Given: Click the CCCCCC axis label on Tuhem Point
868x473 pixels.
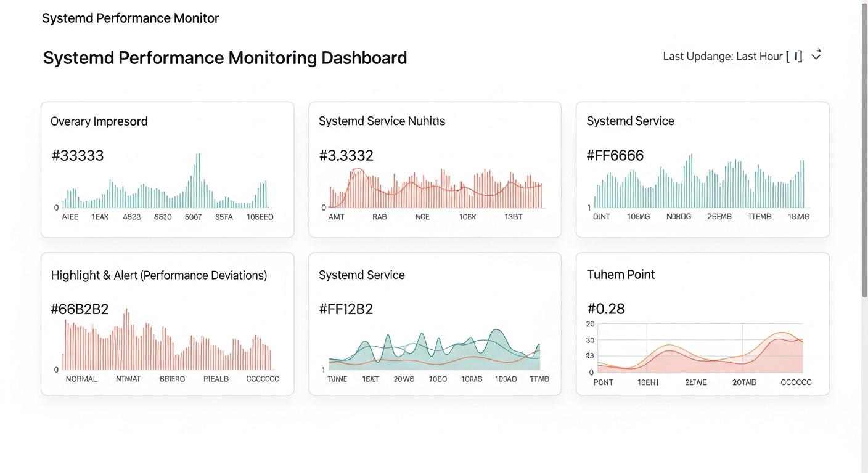Looking at the screenshot, I should click(796, 382).
